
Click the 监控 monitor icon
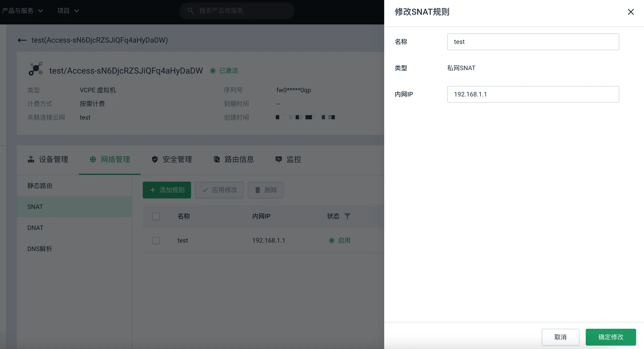[x=279, y=159]
